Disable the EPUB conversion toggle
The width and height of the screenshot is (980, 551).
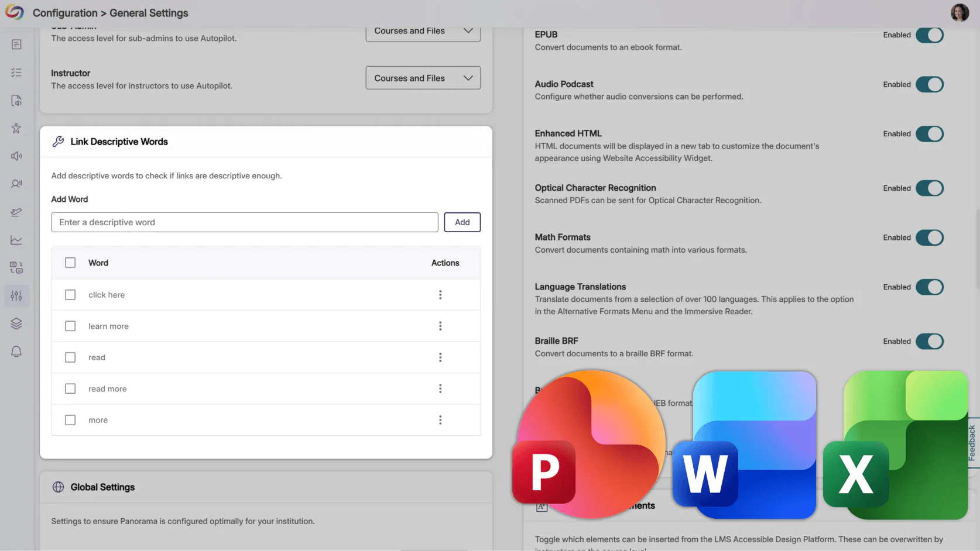tap(929, 35)
